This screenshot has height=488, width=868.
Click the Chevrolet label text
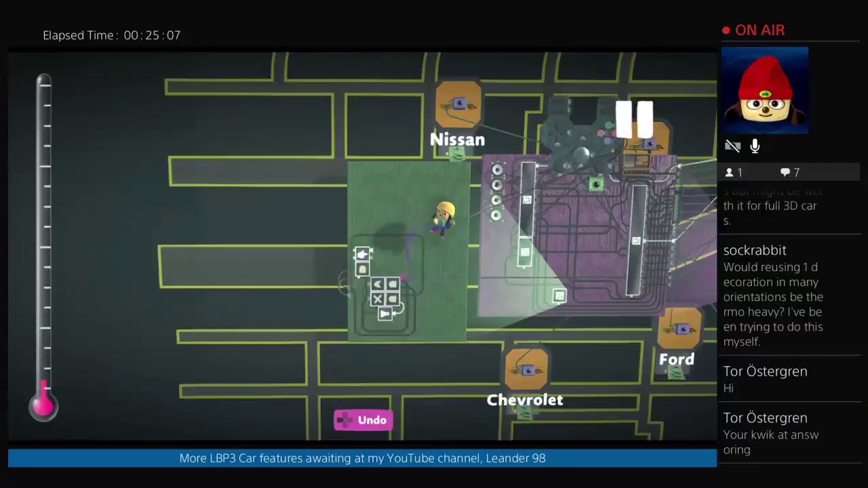point(525,400)
